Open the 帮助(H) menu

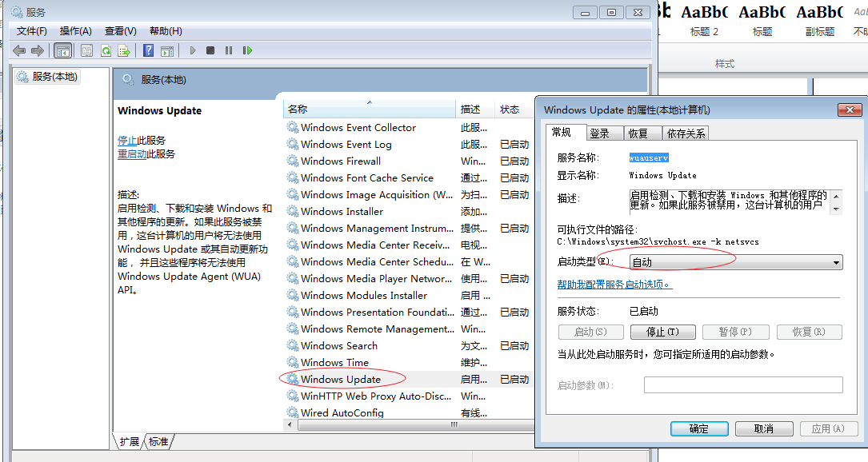coord(166,31)
